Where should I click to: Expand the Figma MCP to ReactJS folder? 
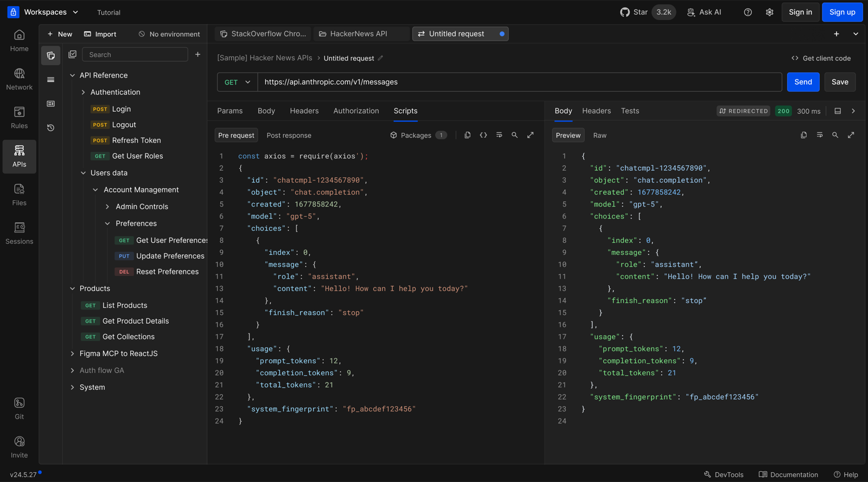pos(72,354)
